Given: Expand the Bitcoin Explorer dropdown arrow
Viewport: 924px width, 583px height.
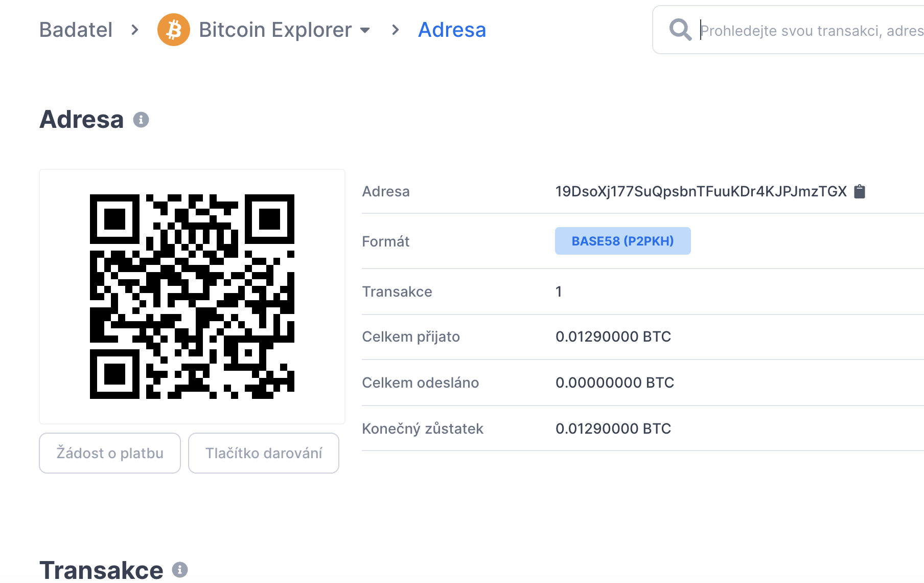Looking at the screenshot, I should point(365,30).
